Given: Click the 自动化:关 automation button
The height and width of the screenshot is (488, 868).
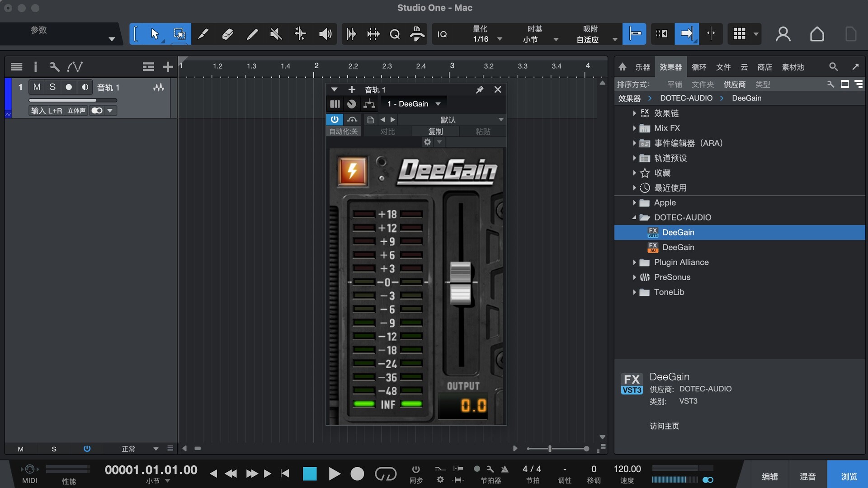Looking at the screenshot, I should coord(343,131).
